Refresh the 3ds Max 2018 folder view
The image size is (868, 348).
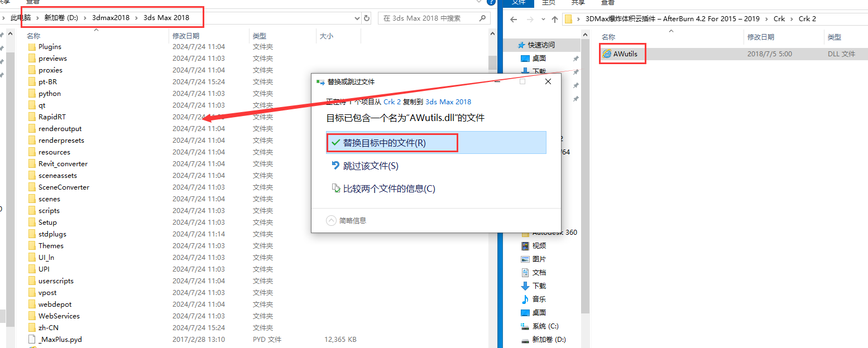click(367, 18)
